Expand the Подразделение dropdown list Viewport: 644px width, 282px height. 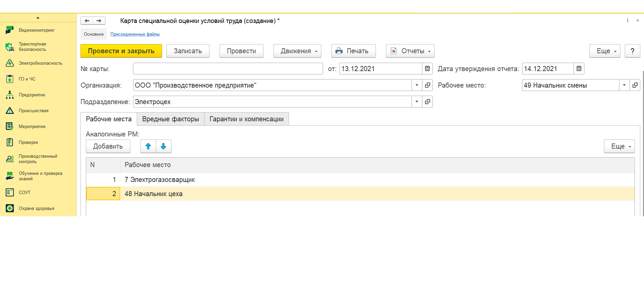click(x=417, y=102)
